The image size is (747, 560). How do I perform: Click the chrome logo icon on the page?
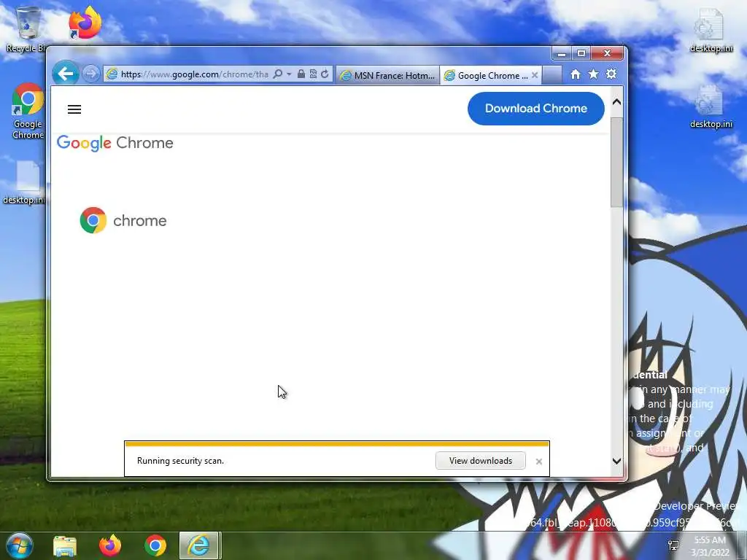tap(93, 220)
